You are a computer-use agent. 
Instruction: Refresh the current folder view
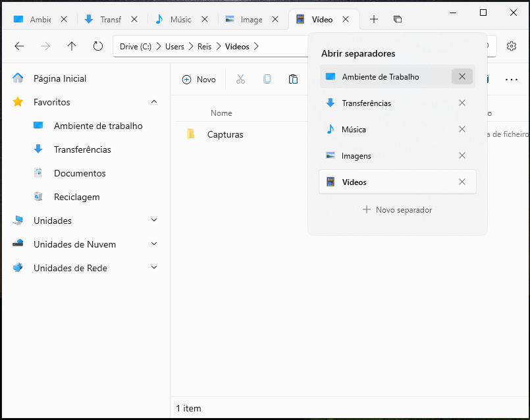[x=98, y=46]
